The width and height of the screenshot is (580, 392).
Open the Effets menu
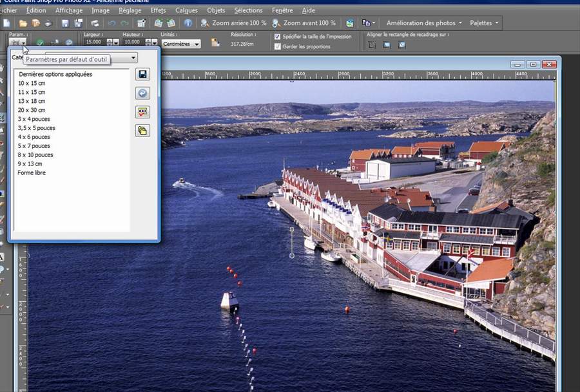[158, 10]
